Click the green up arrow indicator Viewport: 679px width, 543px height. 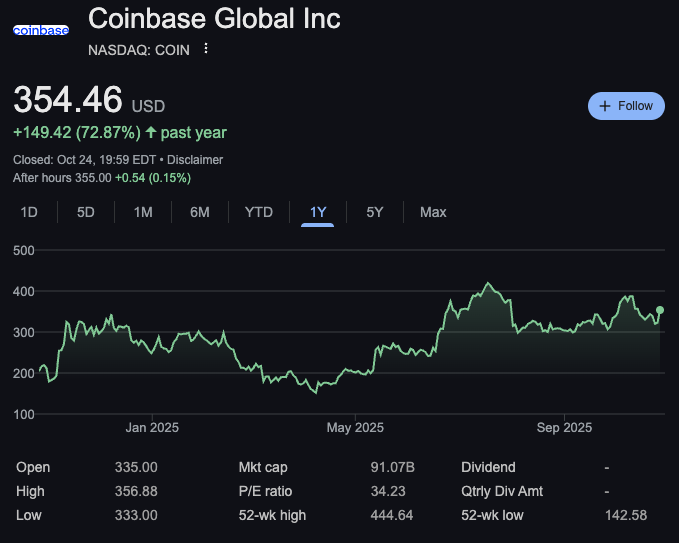coord(151,132)
